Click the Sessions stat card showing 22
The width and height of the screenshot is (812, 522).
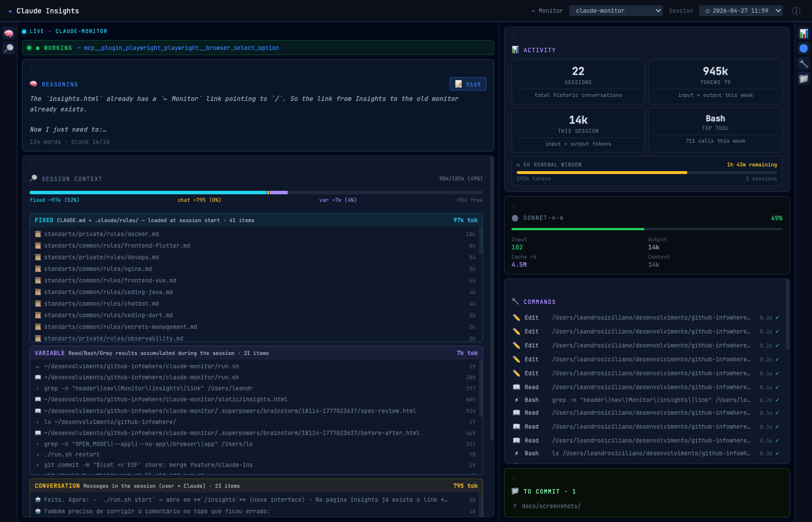578,82
